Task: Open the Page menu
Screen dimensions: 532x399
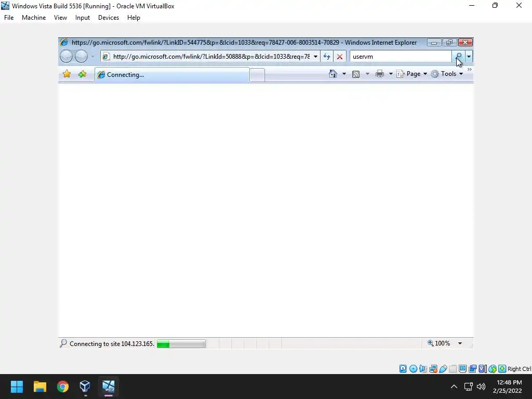Action: [412, 74]
